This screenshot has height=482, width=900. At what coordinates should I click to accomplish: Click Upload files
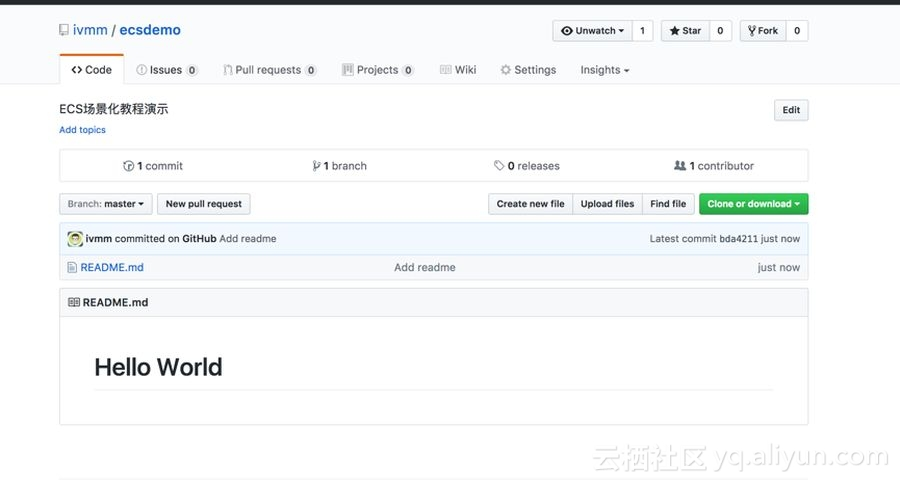607,204
